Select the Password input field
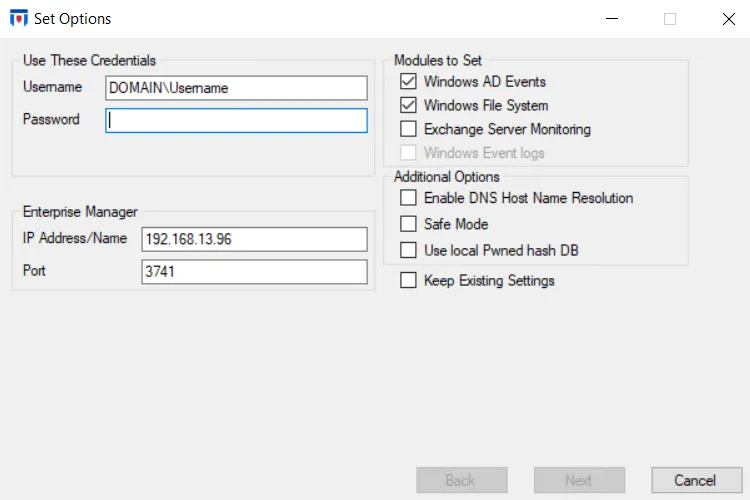The width and height of the screenshot is (750, 500). 236,121
